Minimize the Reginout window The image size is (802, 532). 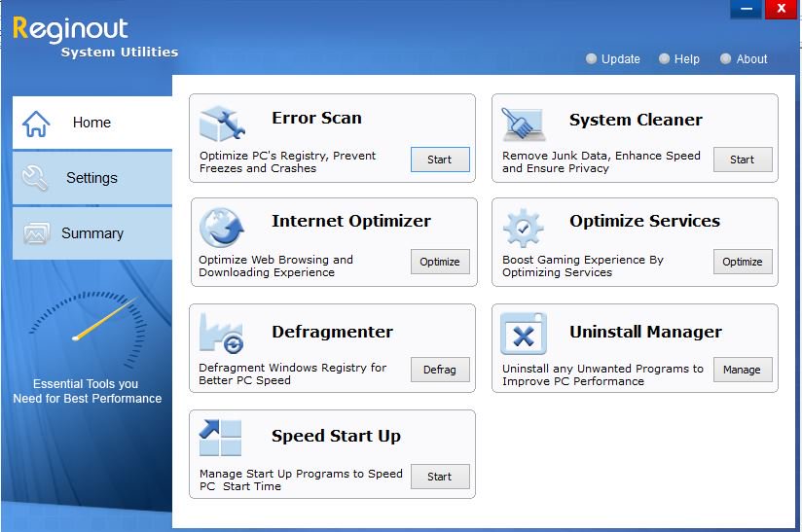coord(747,9)
